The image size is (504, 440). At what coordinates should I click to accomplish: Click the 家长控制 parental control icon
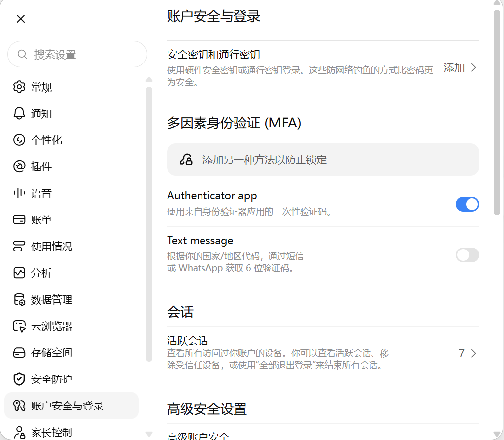(19, 432)
